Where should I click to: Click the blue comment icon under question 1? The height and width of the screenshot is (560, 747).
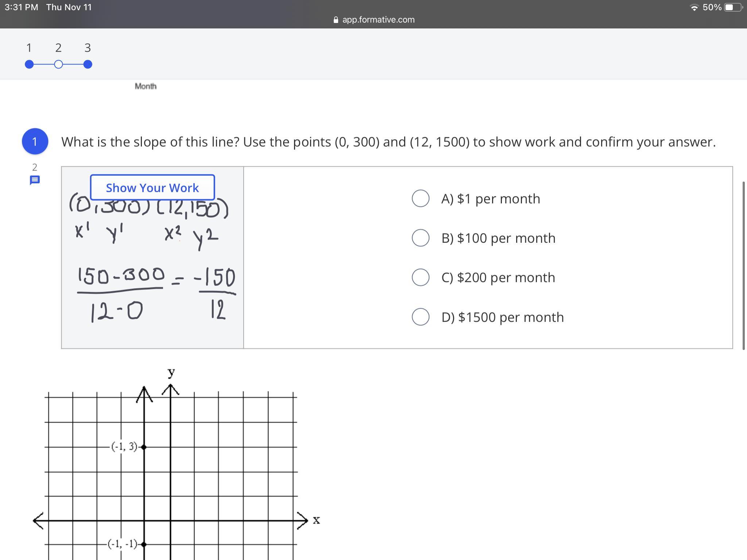click(35, 180)
